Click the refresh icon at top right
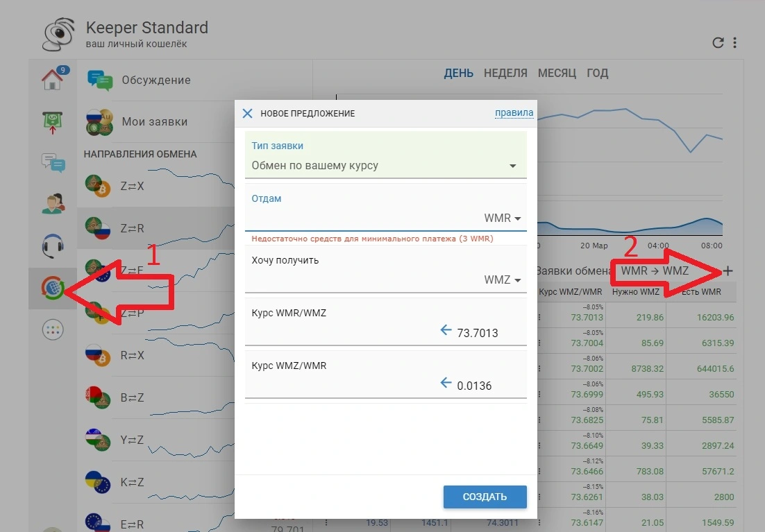 718,42
